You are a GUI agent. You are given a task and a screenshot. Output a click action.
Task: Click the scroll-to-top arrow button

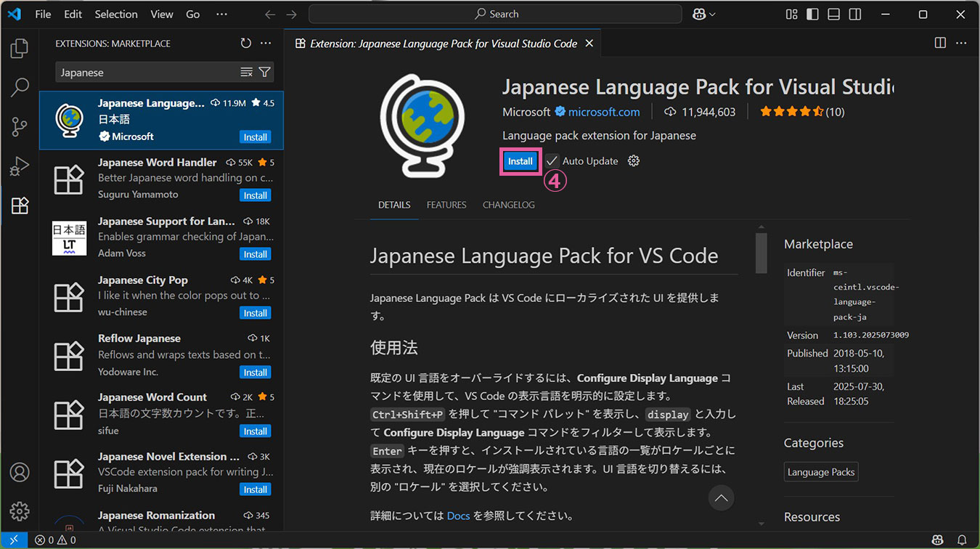tap(721, 498)
